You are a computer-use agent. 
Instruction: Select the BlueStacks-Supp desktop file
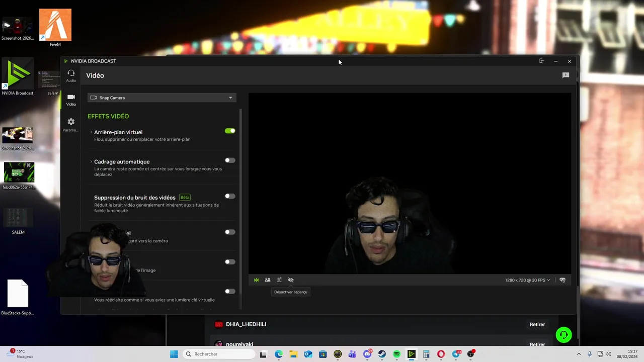click(18, 297)
